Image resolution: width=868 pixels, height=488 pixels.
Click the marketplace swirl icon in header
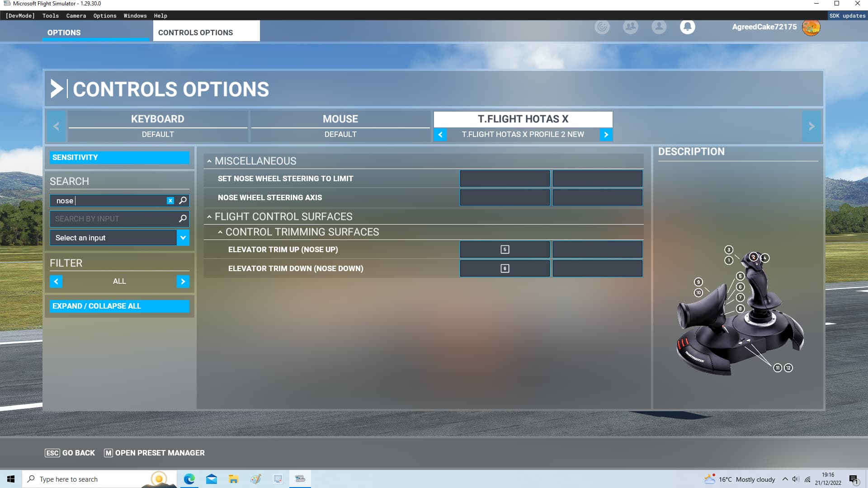pos(602,27)
